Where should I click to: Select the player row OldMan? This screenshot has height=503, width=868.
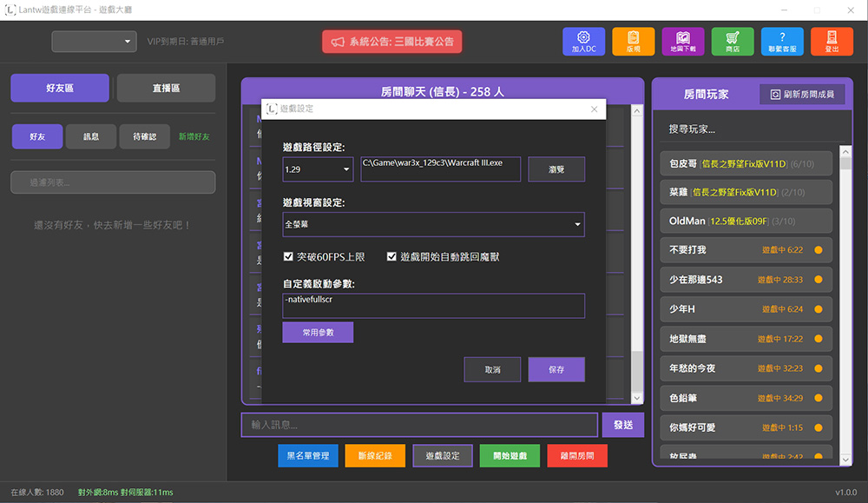[746, 221]
